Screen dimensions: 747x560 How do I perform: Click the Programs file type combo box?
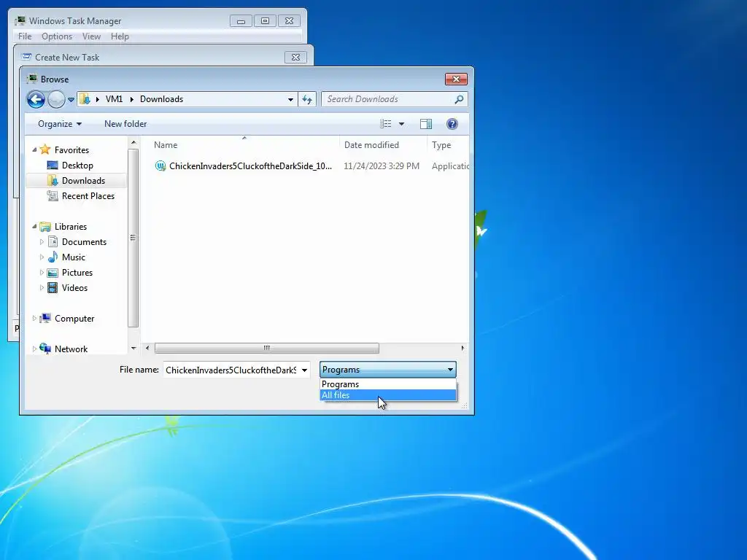(x=388, y=370)
